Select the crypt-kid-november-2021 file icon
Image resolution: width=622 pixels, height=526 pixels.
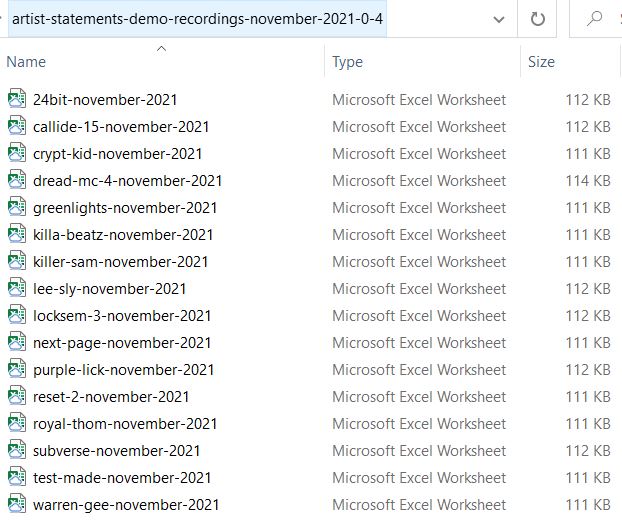17,153
